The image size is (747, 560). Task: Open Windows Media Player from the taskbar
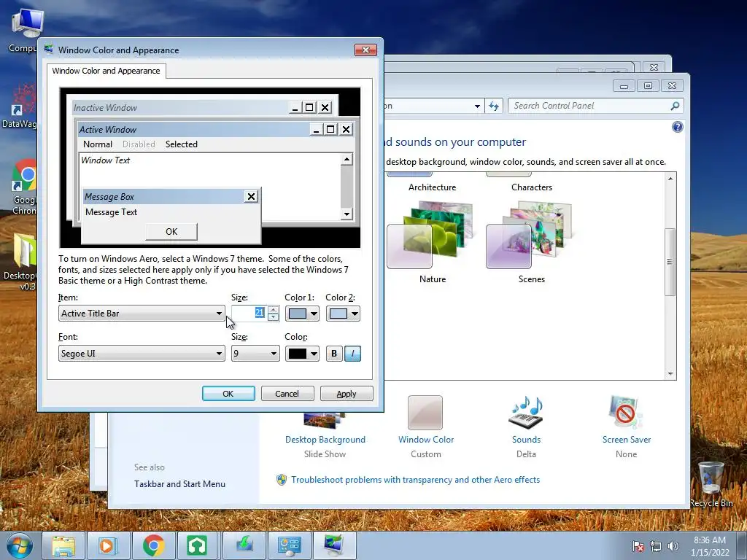(x=108, y=545)
